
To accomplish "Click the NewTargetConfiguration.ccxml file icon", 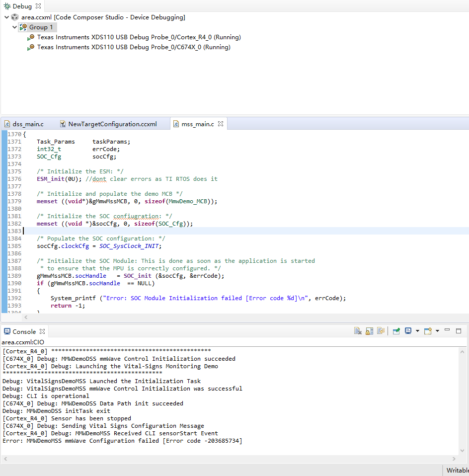I will coord(63,124).
